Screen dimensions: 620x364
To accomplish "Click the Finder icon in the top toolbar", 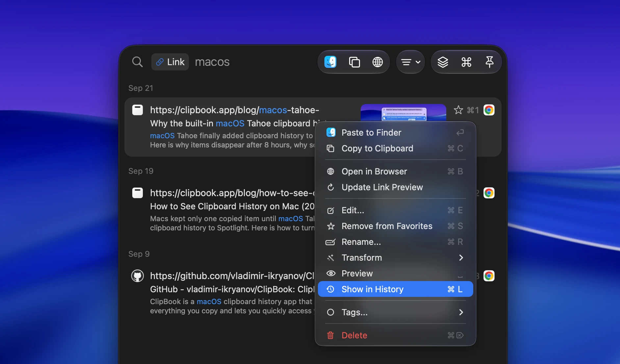I will (330, 62).
